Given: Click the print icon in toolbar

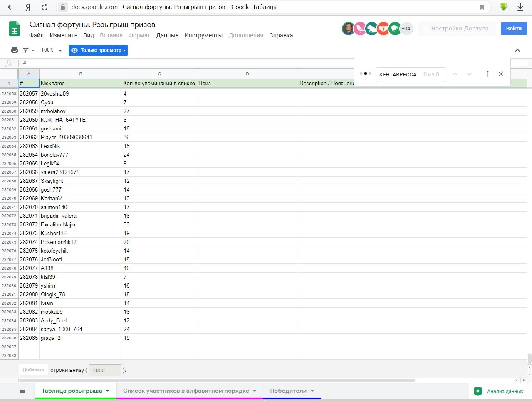Looking at the screenshot, I should pos(15,50).
